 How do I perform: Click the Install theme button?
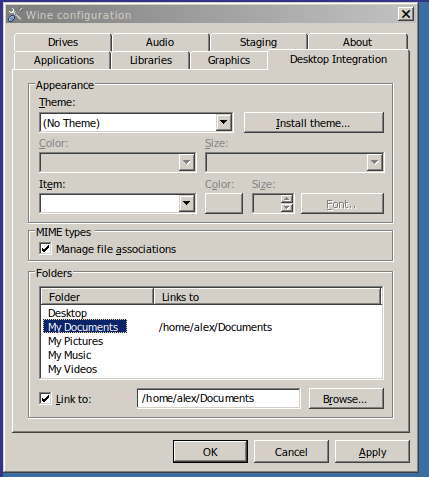313,123
